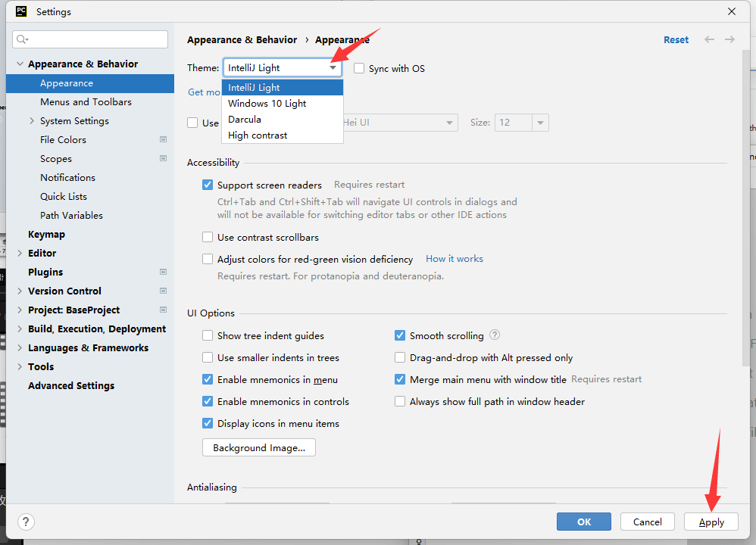Check Always show full path in window header
This screenshot has height=545, width=756.
400,401
